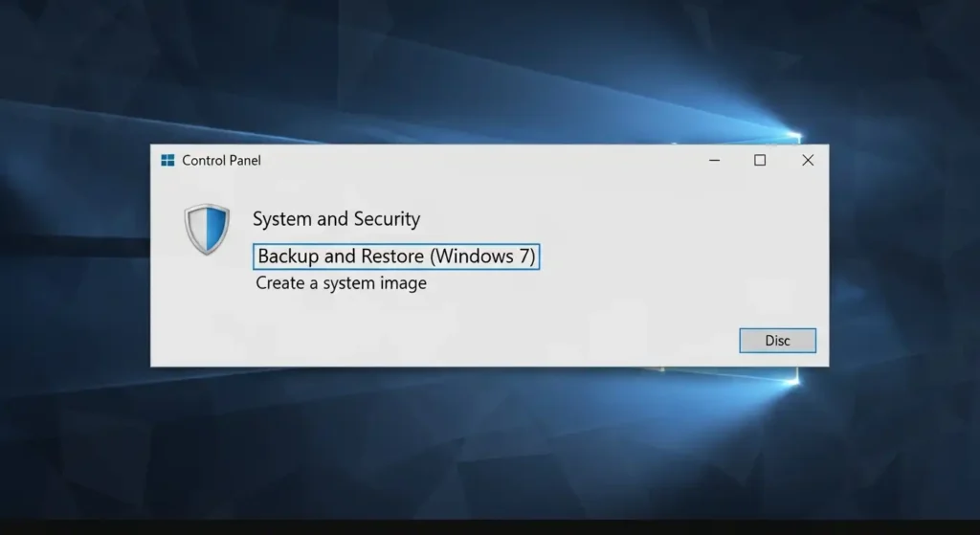This screenshot has height=535, width=980.
Task: Click the Disc button
Action: 777,341
